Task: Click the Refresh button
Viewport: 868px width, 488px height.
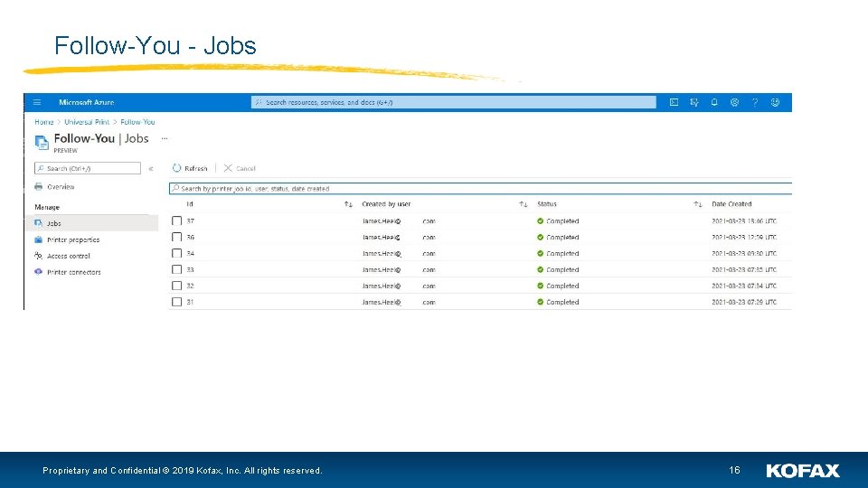Action: tap(190, 168)
